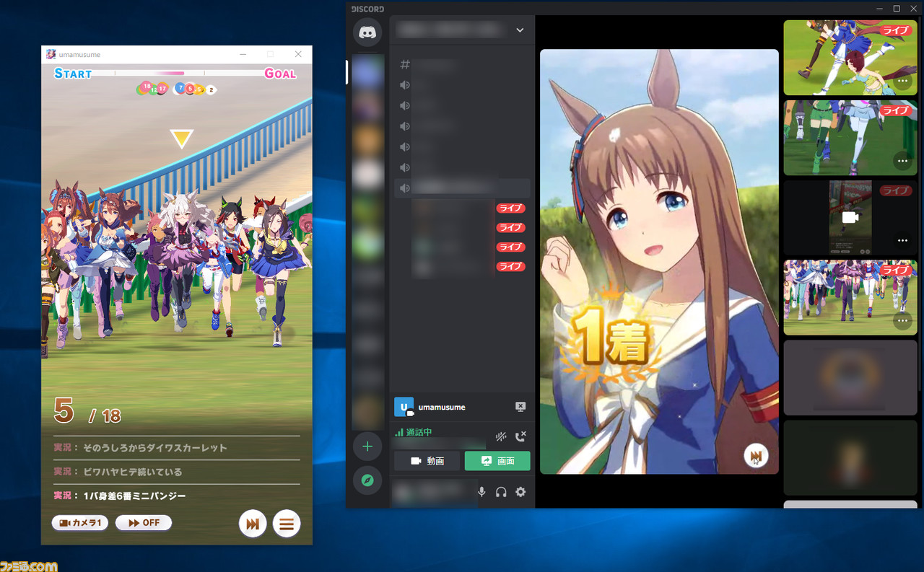The height and width of the screenshot is (572, 924).
Task: Open options on the second live stream thumbnail
Action: (x=902, y=161)
